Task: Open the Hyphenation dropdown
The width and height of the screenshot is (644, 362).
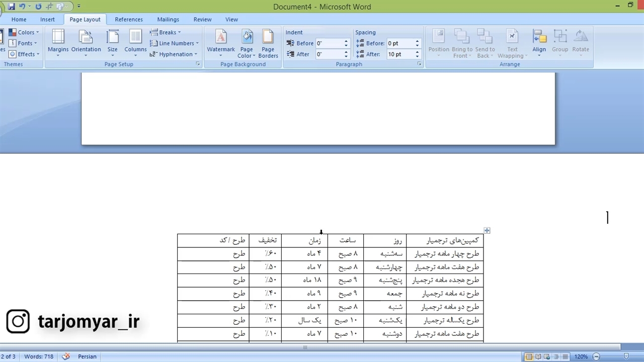Action: (x=174, y=54)
